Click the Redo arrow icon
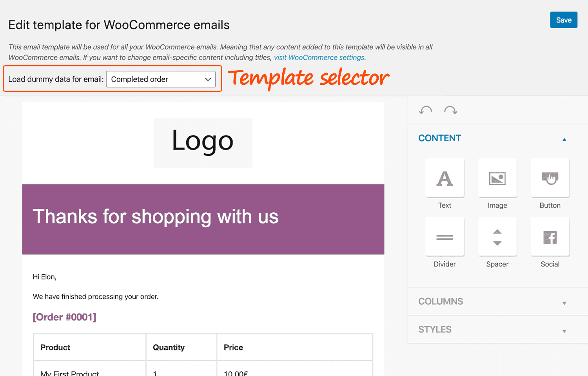This screenshot has height=376, width=588. pyautogui.click(x=451, y=110)
